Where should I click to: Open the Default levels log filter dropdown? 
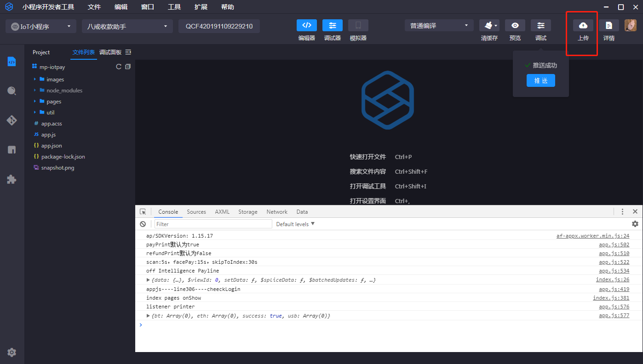pyautogui.click(x=295, y=224)
